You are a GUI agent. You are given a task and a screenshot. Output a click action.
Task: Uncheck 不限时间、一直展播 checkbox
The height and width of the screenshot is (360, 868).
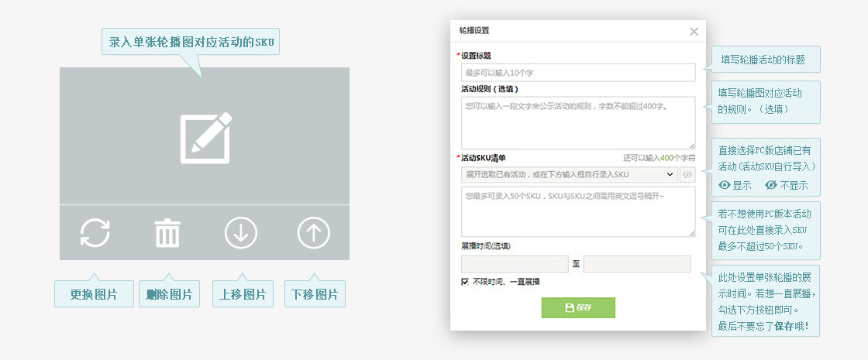[465, 282]
